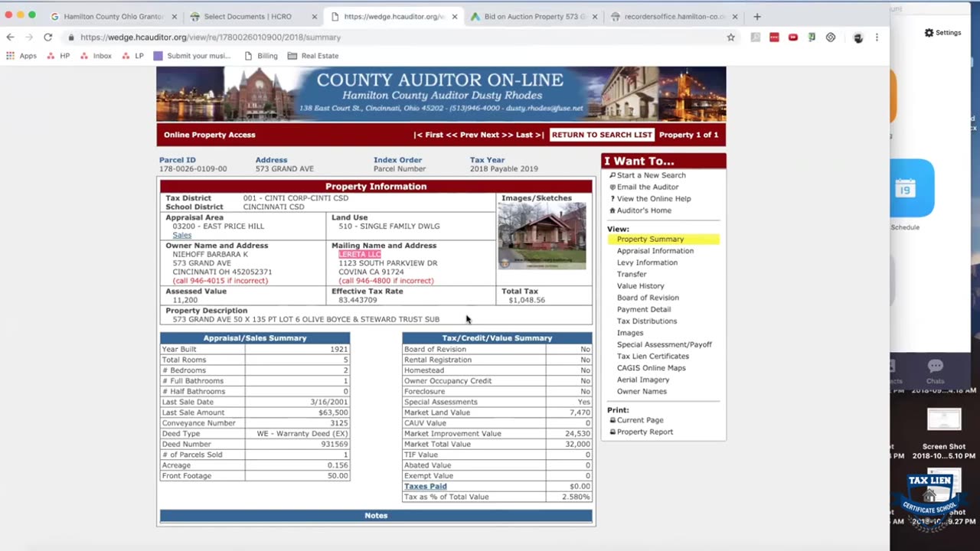Click the Taxes Paid link
The width and height of the screenshot is (980, 551).
pos(426,486)
